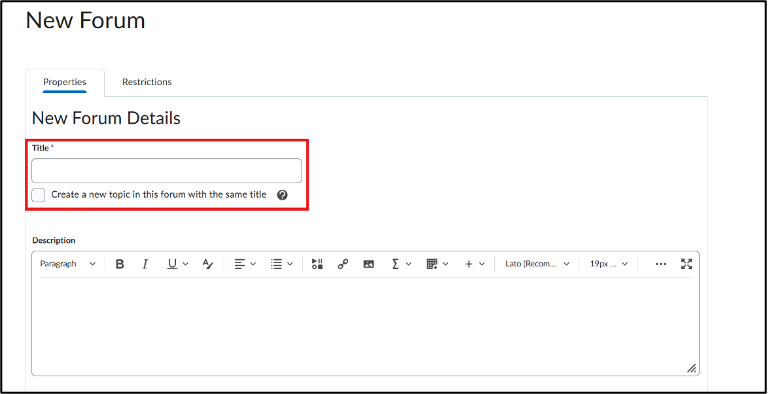This screenshot has height=394, width=768.
Task: Open the text color/strikethrough format icon
Action: tap(208, 264)
